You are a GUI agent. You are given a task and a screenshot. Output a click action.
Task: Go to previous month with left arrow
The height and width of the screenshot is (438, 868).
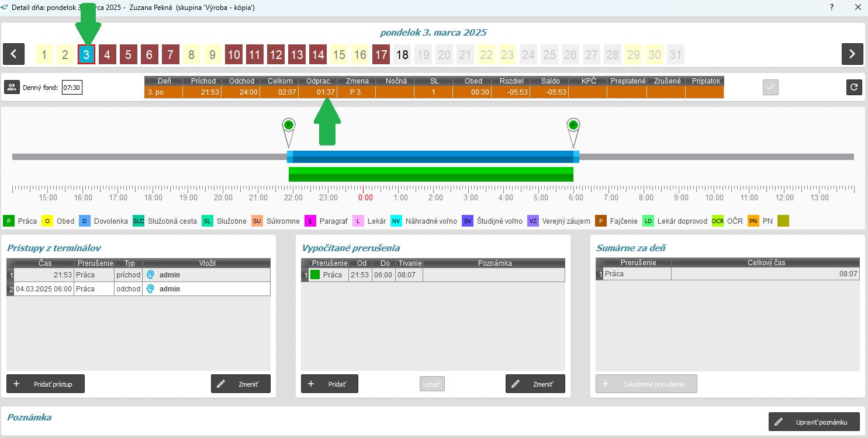click(x=13, y=54)
